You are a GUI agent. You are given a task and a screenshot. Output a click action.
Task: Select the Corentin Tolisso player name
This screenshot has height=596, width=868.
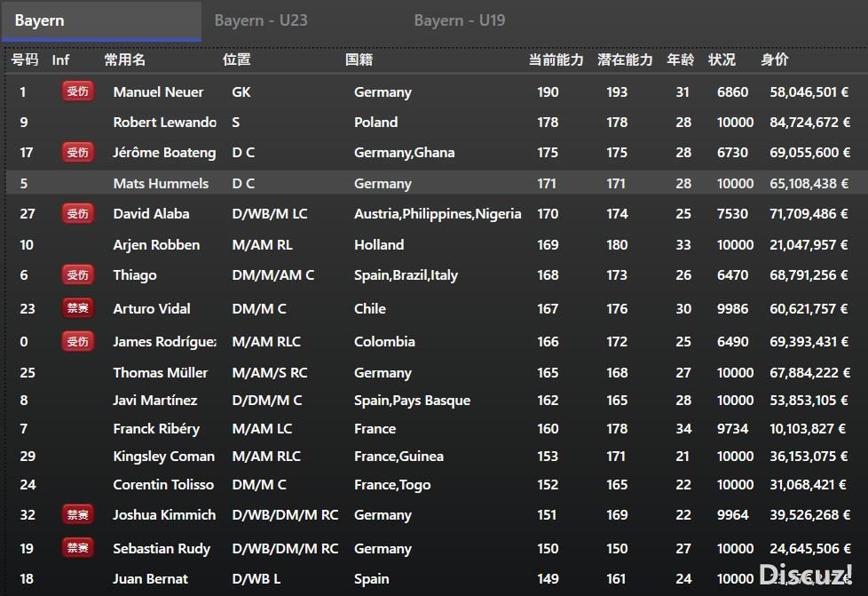[163, 485]
